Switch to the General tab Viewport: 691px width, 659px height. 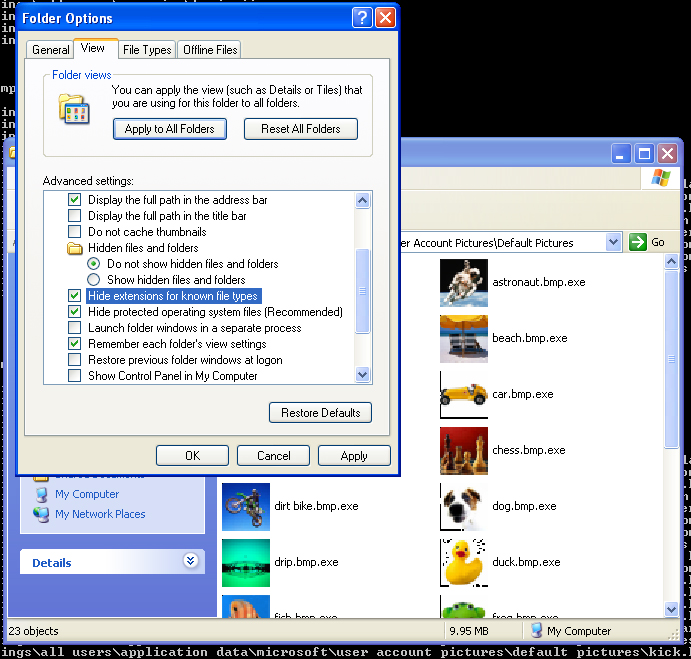click(x=51, y=50)
